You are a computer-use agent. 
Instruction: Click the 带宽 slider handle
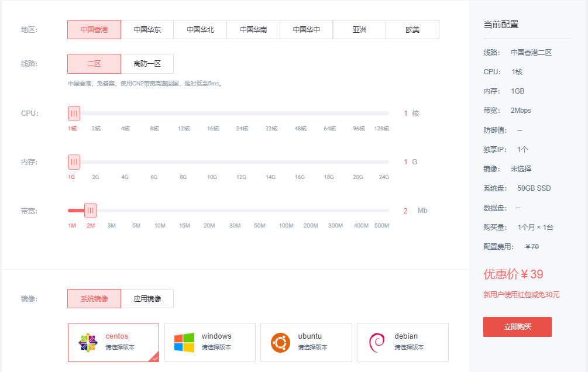(90, 211)
